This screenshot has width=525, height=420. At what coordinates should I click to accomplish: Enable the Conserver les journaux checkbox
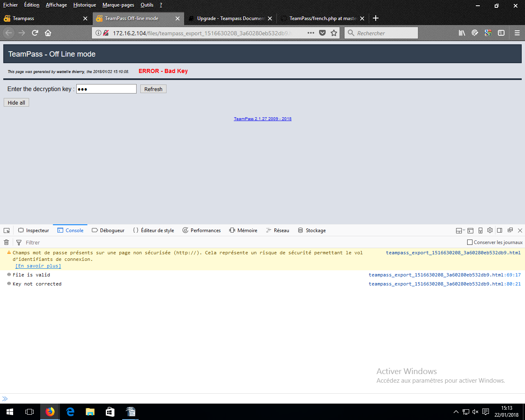click(469, 242)
